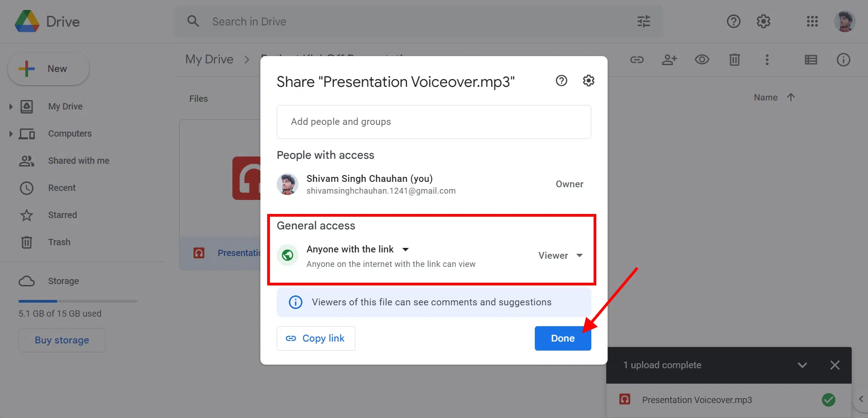Click the add person share icon
This screenshot has height=418, width=868.
(x=669, y=60)
